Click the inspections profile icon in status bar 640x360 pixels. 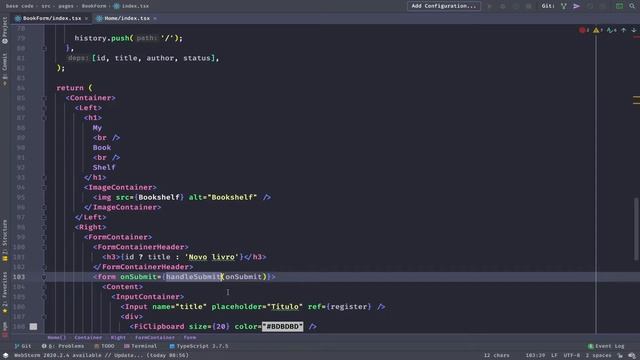632,356
